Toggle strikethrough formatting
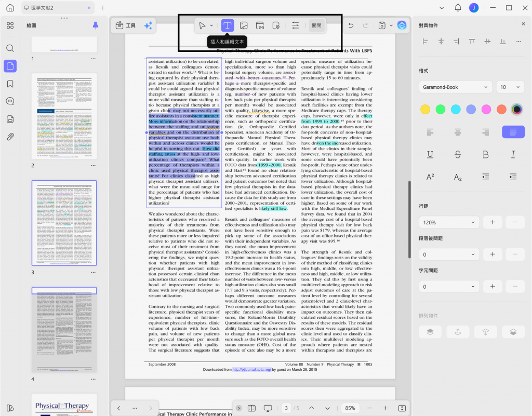 [x=458, y=155]
